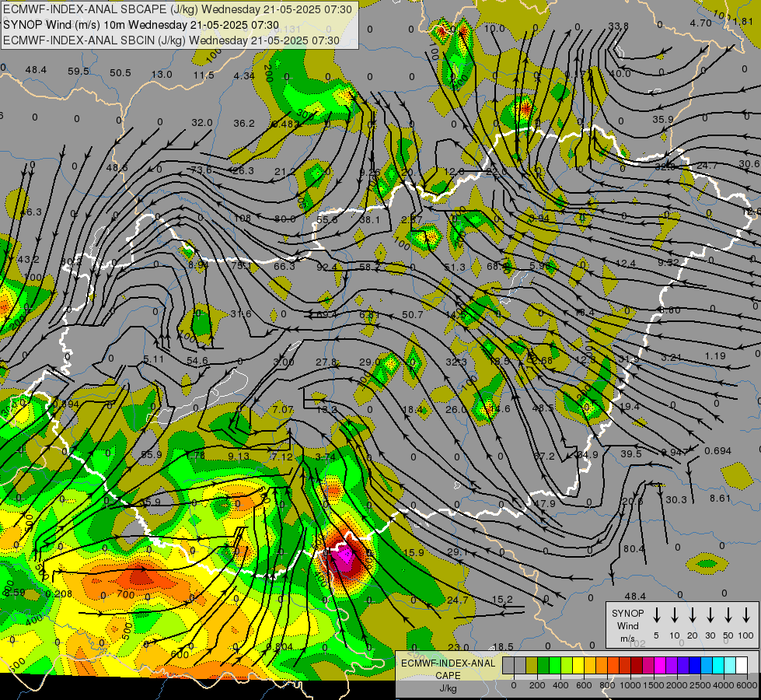This screenshot has width=761, height=700.
Task: Click the 5 m/s arrow in SYNOP legend
Action: [656, 615]
